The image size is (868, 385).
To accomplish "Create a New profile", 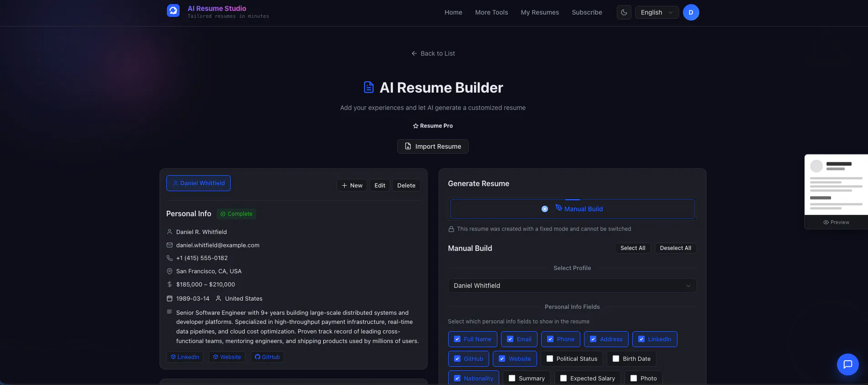I will point(352,186).
